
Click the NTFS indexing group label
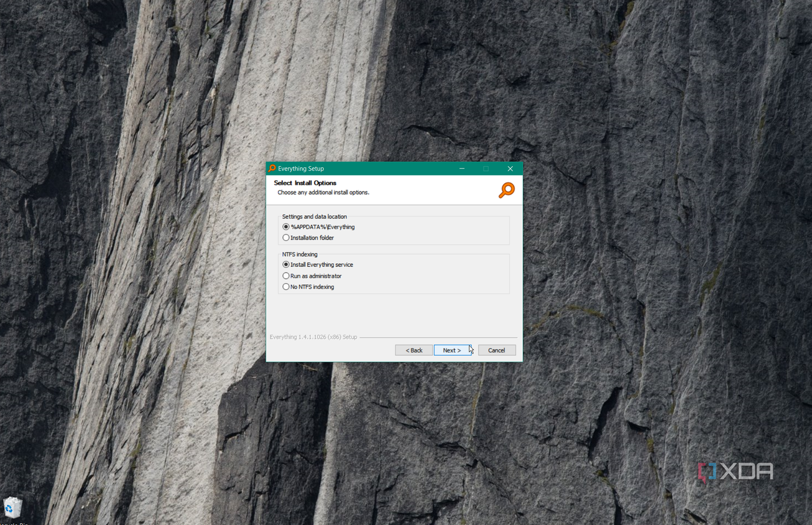tap(300, 254)
